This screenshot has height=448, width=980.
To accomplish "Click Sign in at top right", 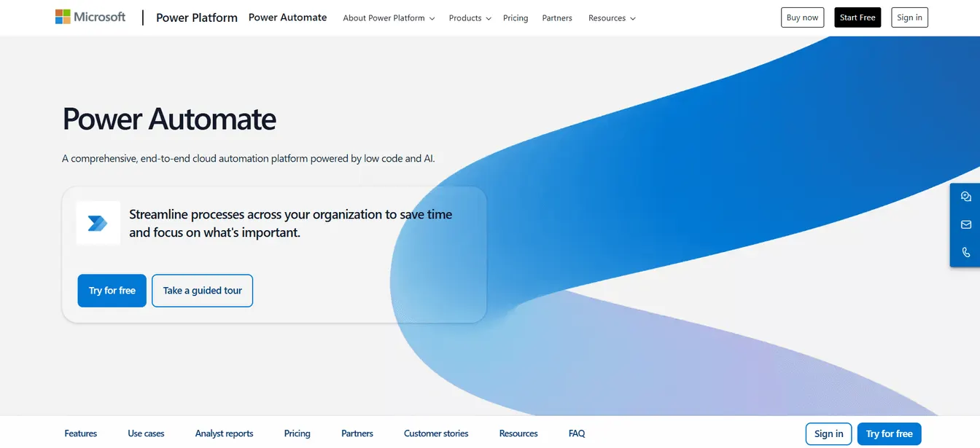I will coord(909,17).
